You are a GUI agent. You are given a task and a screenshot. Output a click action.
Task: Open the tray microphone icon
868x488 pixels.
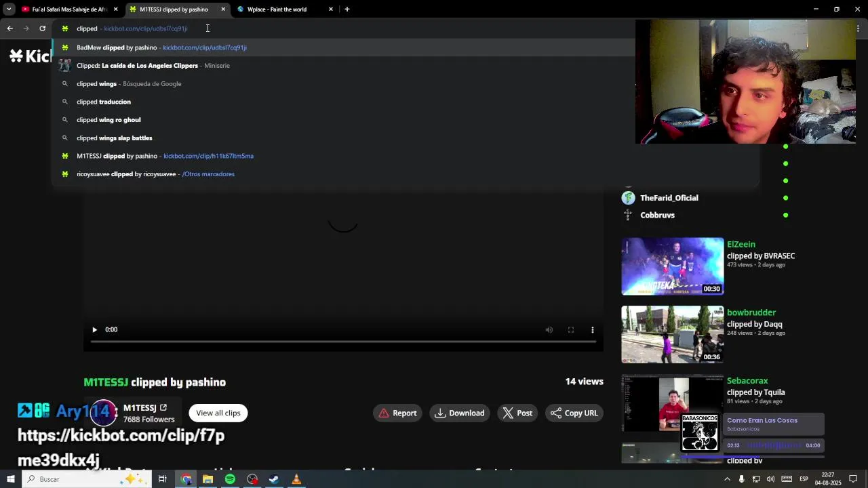(x=741, y=479)
